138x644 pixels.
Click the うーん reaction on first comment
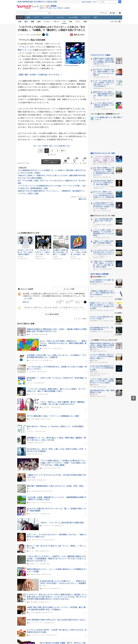click(77, 302)
